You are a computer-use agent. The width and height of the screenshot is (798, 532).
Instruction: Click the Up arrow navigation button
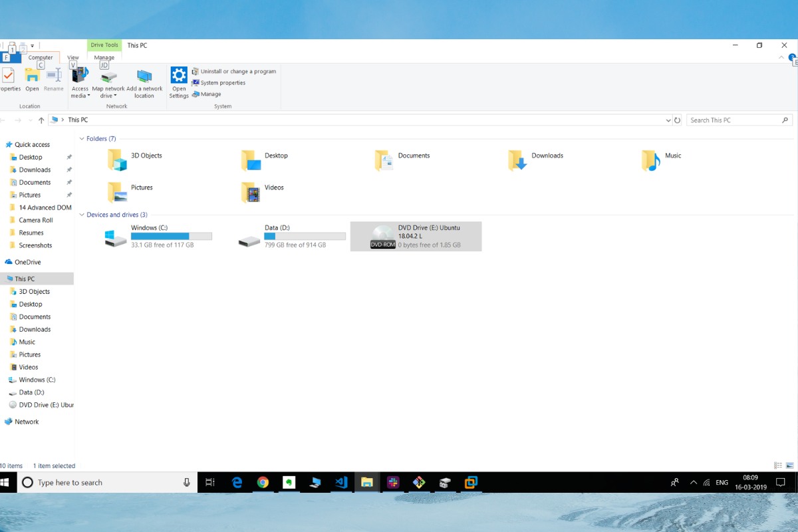[x=41, y=120]
